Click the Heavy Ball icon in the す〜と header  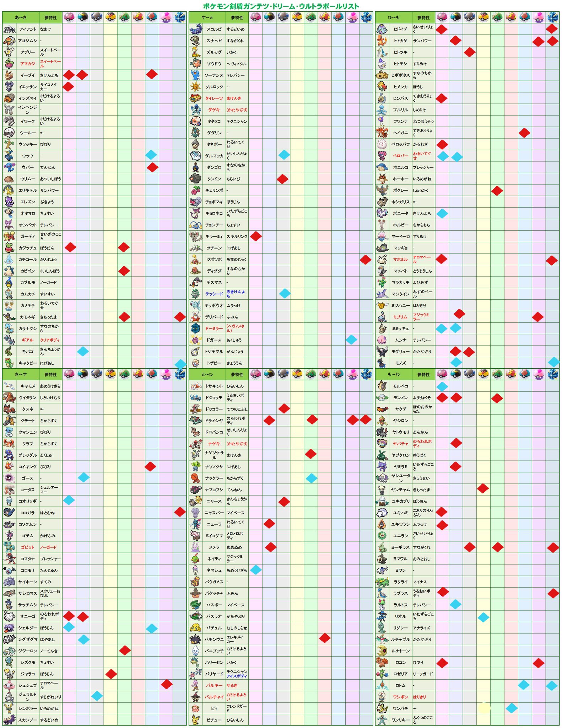click(283, 17)
